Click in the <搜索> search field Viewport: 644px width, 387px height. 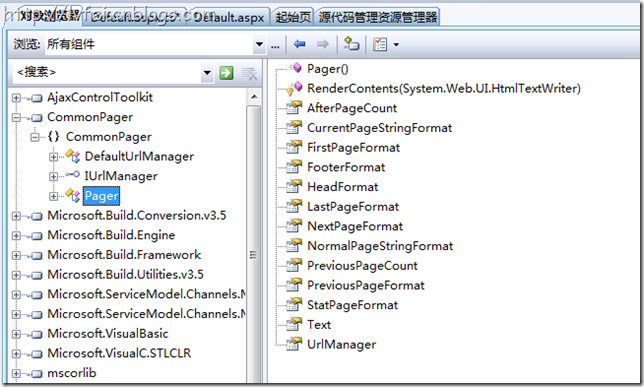pos(107,73)
